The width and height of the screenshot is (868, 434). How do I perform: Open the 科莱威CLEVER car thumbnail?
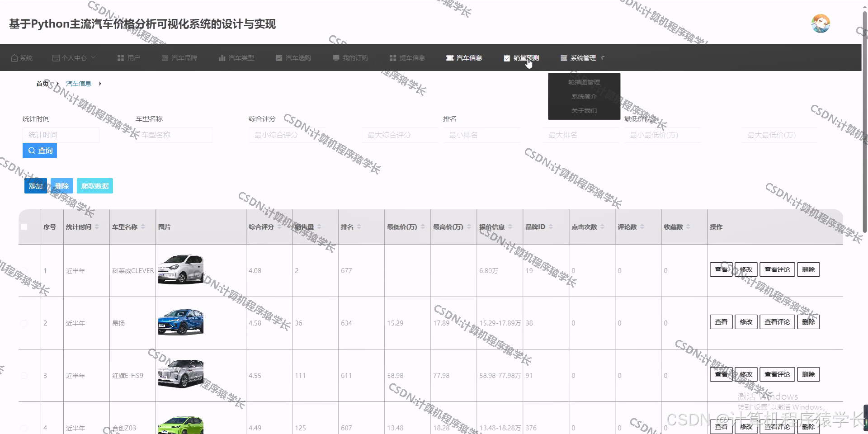(x=181, y=269)
